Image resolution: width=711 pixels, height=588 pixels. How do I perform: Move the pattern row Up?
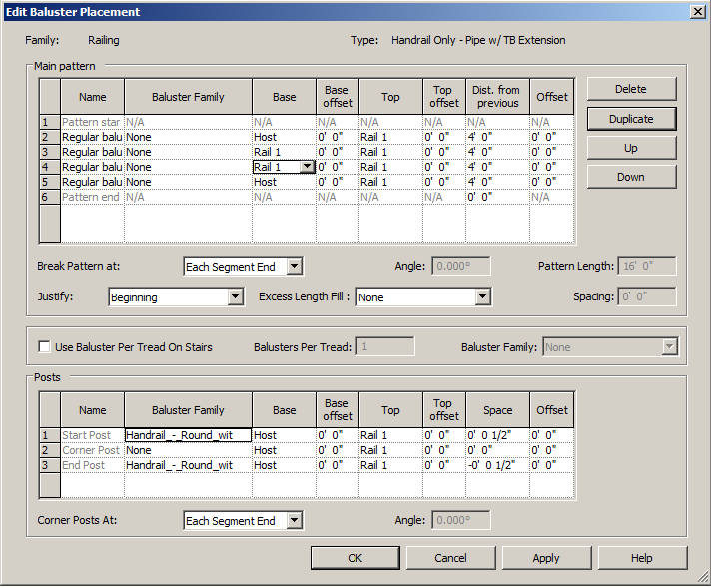pyautogui.click(x=630, y=148)
